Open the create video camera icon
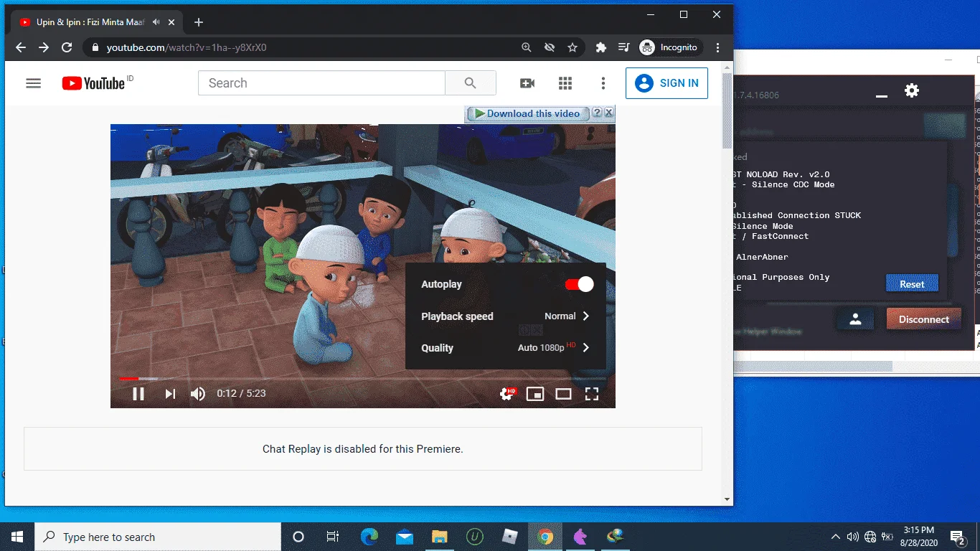This screenshot has width=980, height=551. pyautogui.click(x=527, y=83)
